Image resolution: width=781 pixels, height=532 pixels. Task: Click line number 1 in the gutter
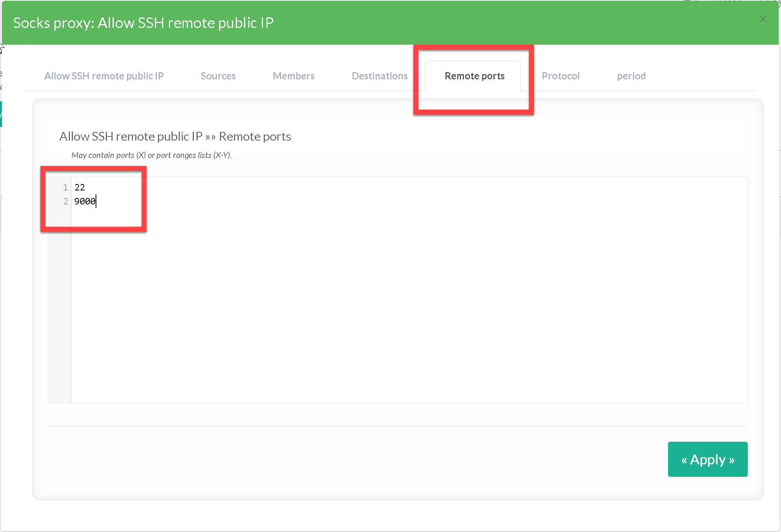pyautogui.click(x=65, y=187)
